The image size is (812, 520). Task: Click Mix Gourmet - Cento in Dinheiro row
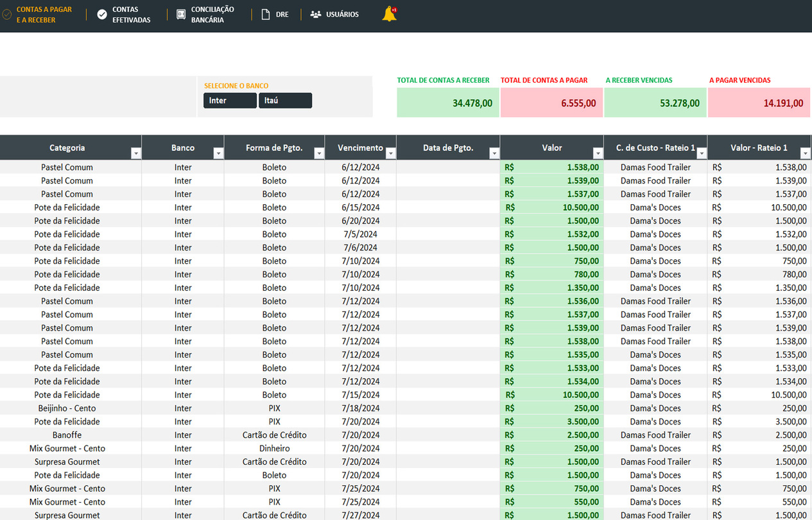[67, 449]
